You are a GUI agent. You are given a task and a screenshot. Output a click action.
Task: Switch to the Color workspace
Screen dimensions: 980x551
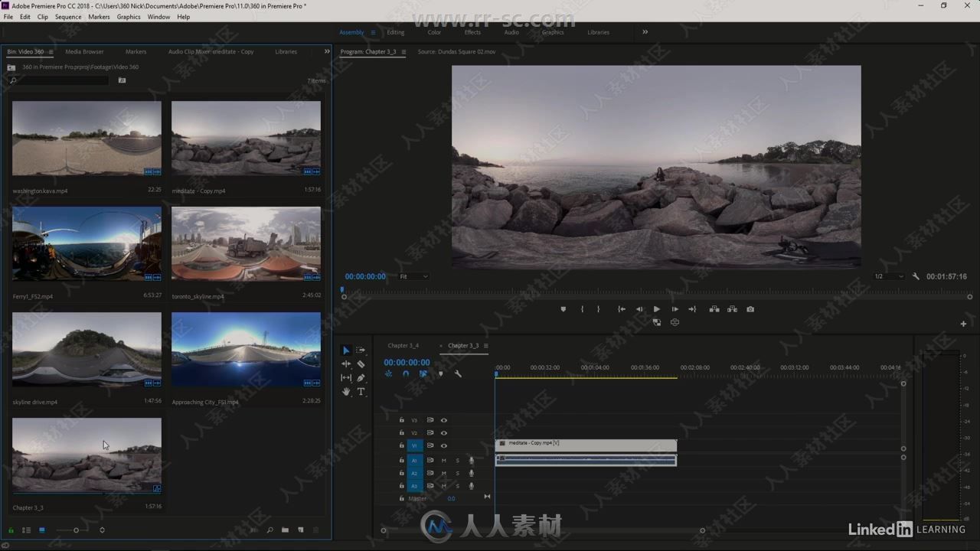pyautogui.click(x=434, y=32)
